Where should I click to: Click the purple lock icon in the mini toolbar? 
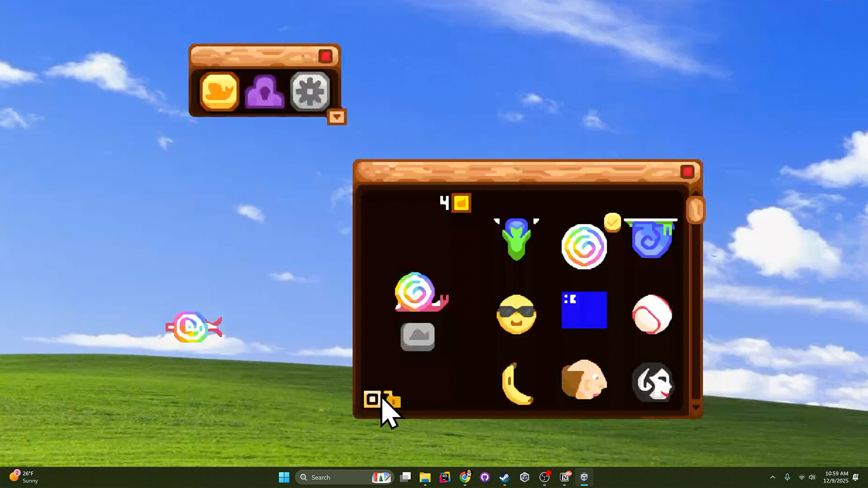(x=264, y=91)
